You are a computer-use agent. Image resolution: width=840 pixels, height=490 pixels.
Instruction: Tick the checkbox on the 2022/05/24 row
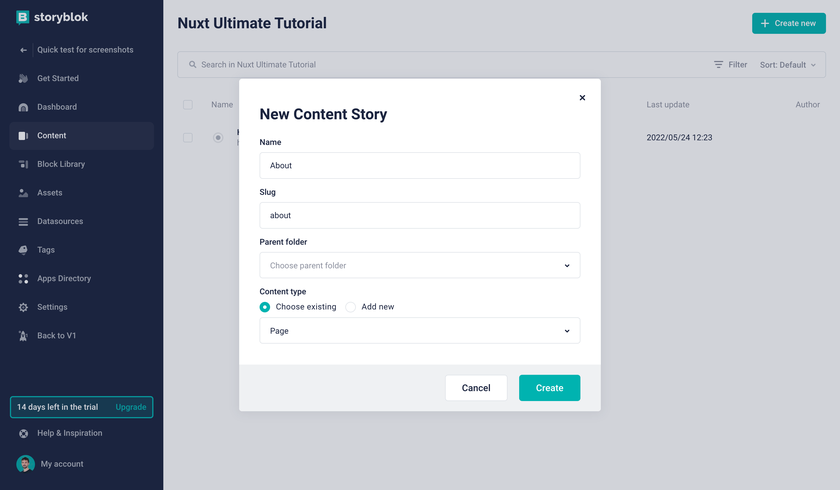(x=188, y=138)
